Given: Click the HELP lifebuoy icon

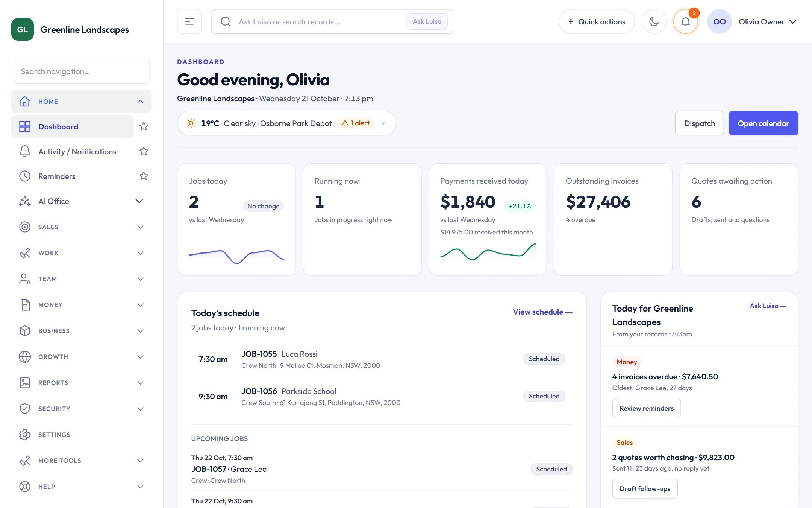Looking at the screenshot, I should click(25, 487).
